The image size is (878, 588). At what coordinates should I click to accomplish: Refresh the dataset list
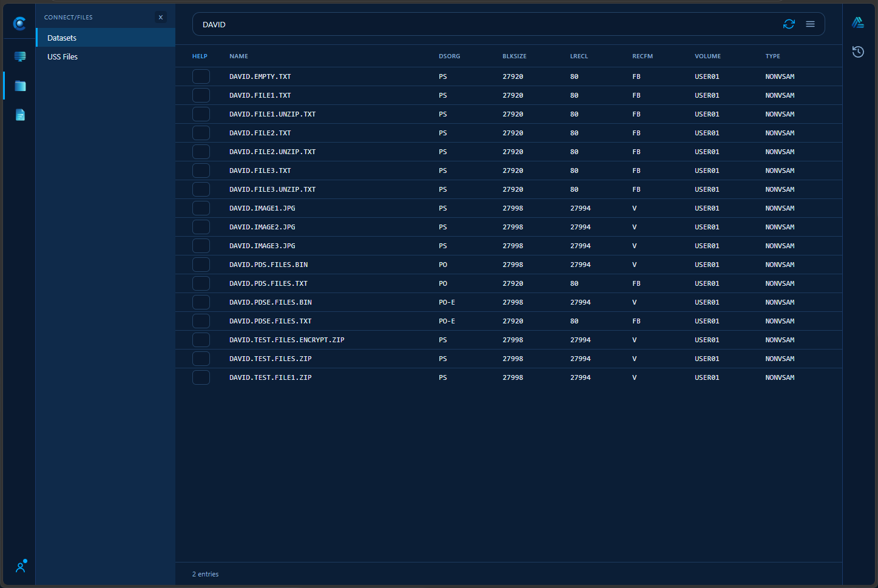(x=789, y=24)
